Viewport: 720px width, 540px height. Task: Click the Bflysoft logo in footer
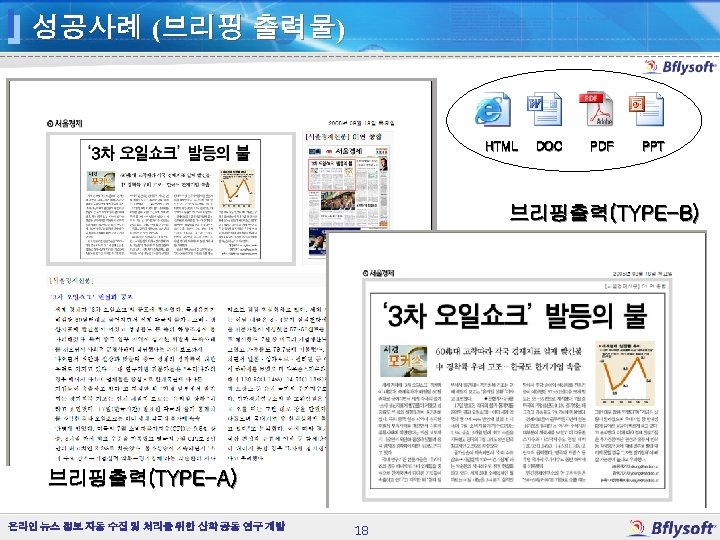672,528
